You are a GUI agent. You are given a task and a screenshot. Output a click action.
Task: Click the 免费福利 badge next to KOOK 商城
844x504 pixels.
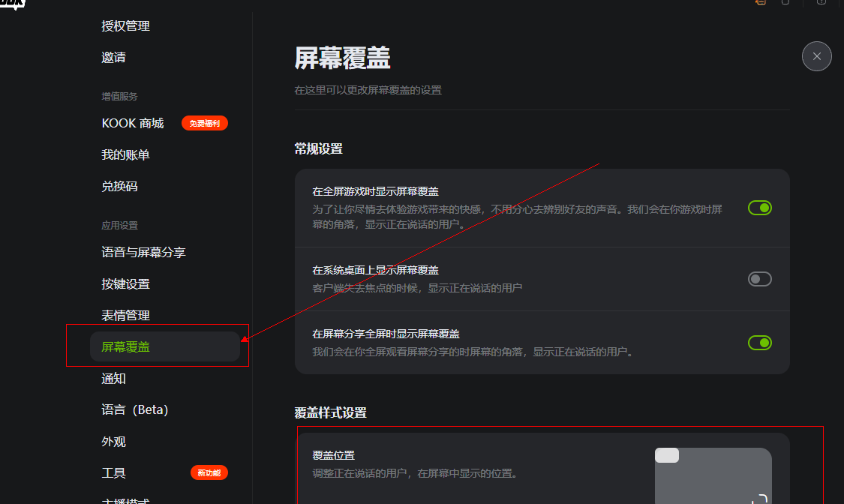(x=204, y=123)
